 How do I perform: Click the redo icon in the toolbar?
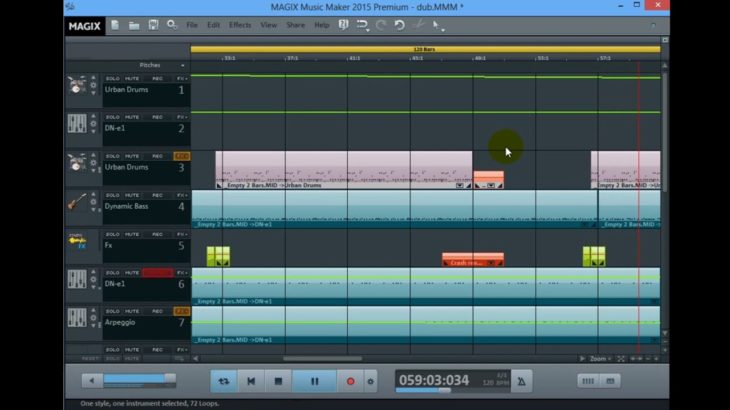click(x=381, y=25)
